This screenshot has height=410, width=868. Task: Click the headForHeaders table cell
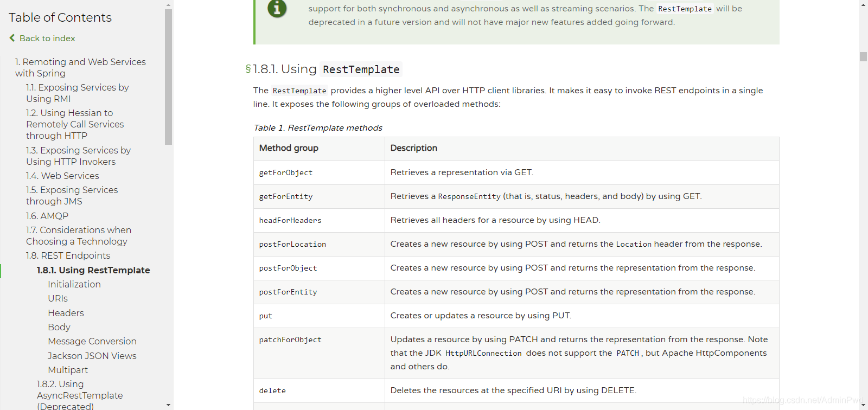pyautogui.click(x=319, y=220)
